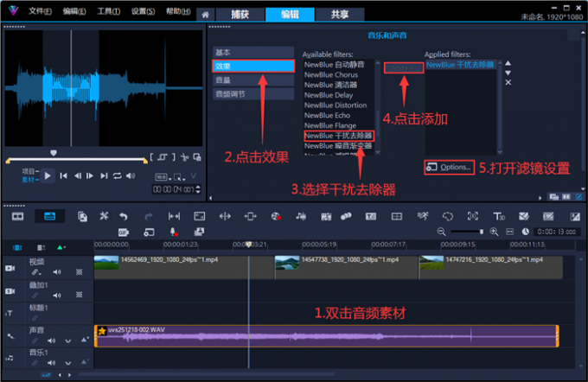Open the filter Options... button
This screenshot has width=588, height=382.
coord(449,166)
